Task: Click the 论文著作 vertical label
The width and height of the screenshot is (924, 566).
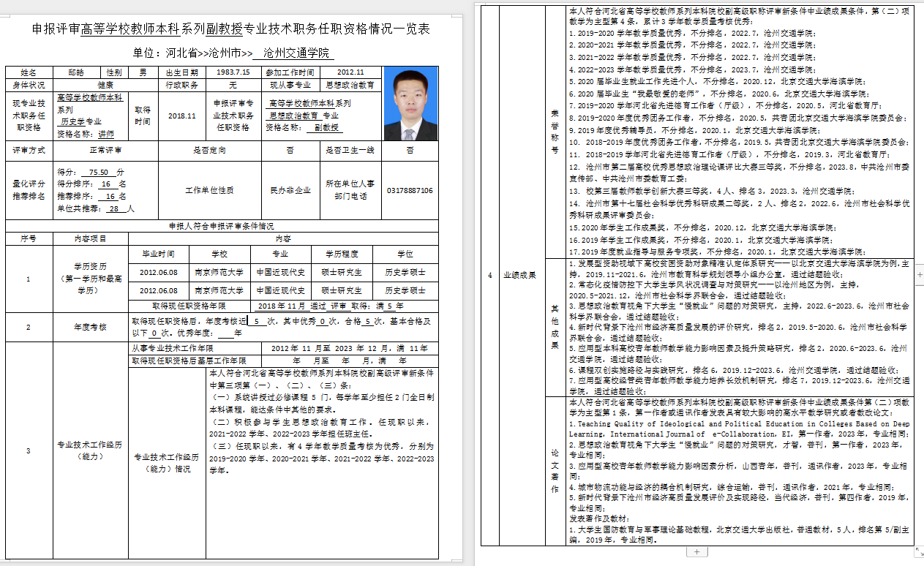Action: tap(555, 470)
